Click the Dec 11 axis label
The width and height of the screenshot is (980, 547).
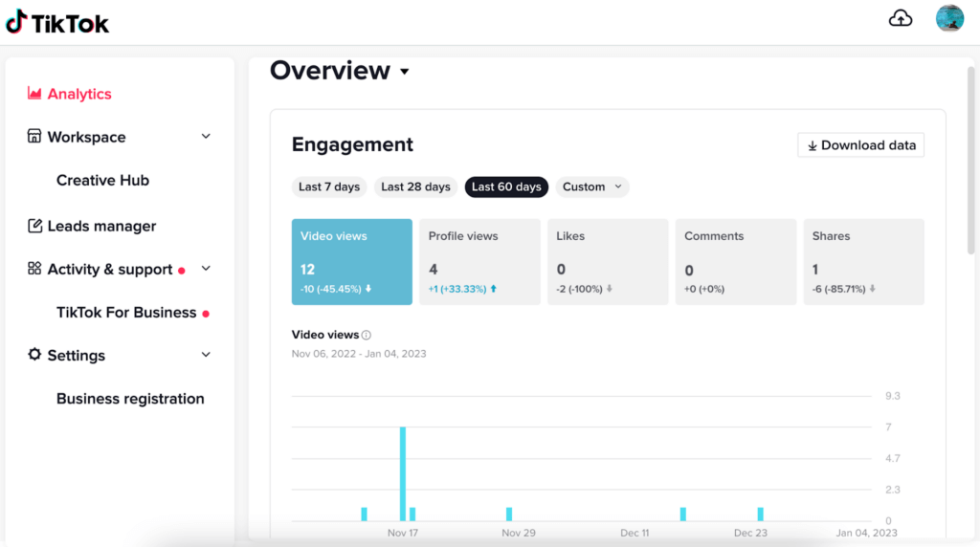click(x=635, y=533)
